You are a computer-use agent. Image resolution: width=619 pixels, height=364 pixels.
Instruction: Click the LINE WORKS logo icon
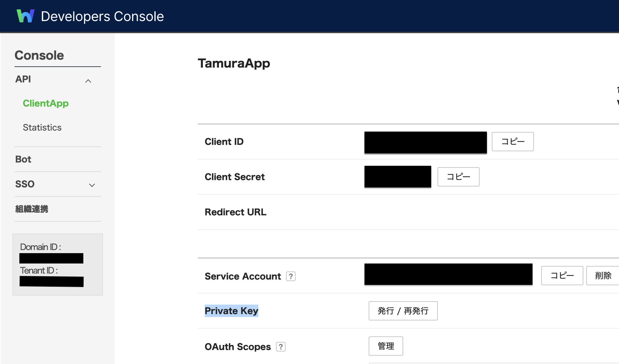coord(26,16)
